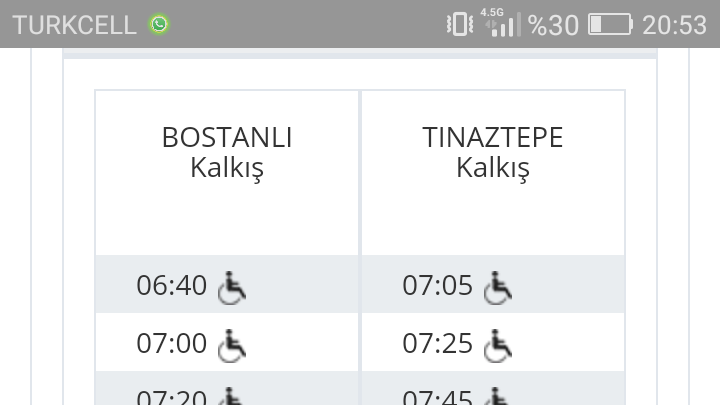
Task: Tap the 20:53 clock in status bar
Action: [x=674, y=25]
